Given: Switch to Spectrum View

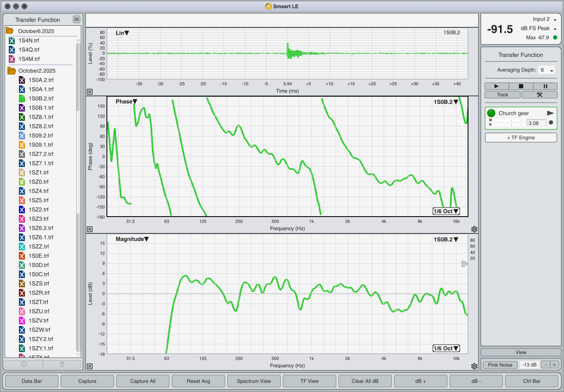Looking at the screenshot, I should tap(254, 381).
